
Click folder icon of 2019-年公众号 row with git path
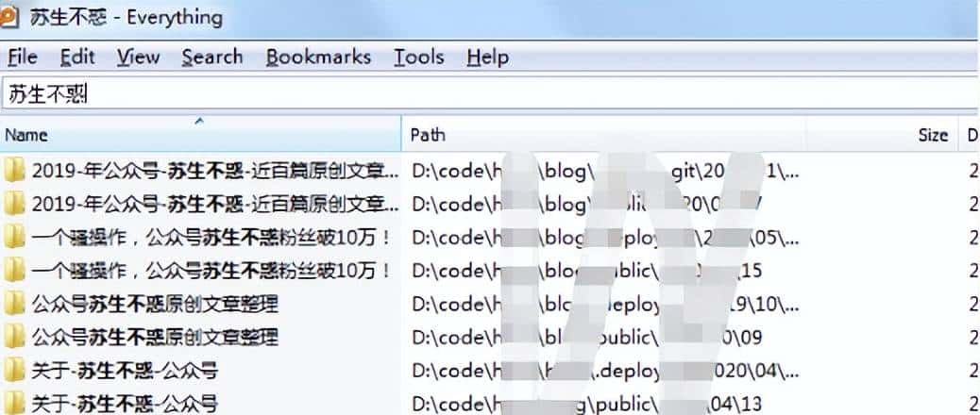14,170
